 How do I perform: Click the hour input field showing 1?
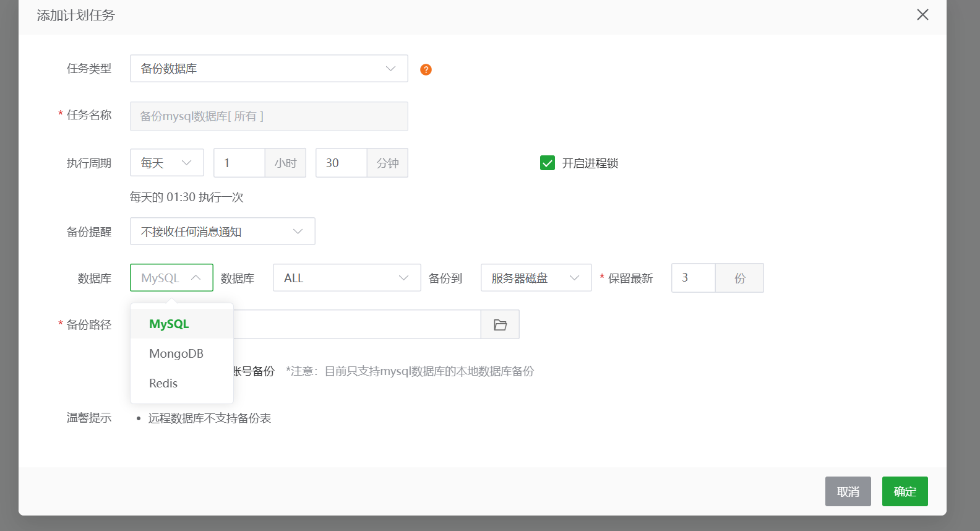[239, 163]
